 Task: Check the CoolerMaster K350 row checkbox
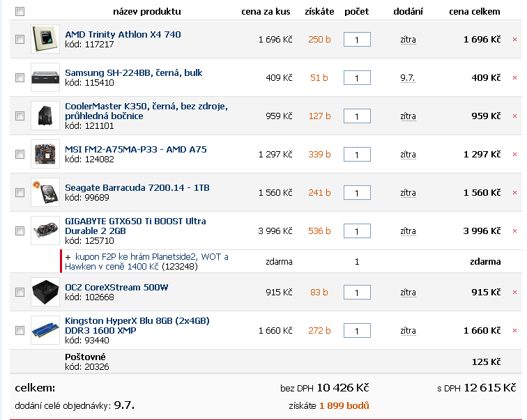tap(20, 116)
